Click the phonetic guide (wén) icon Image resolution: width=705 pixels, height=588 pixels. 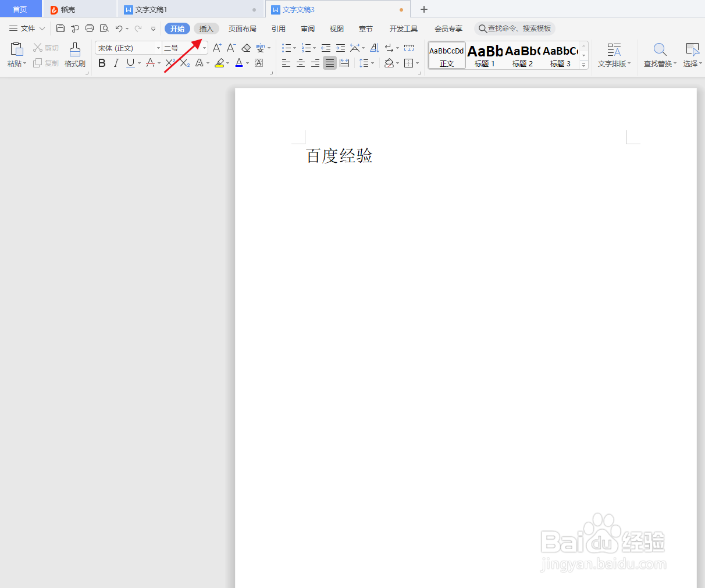[260, 48]
